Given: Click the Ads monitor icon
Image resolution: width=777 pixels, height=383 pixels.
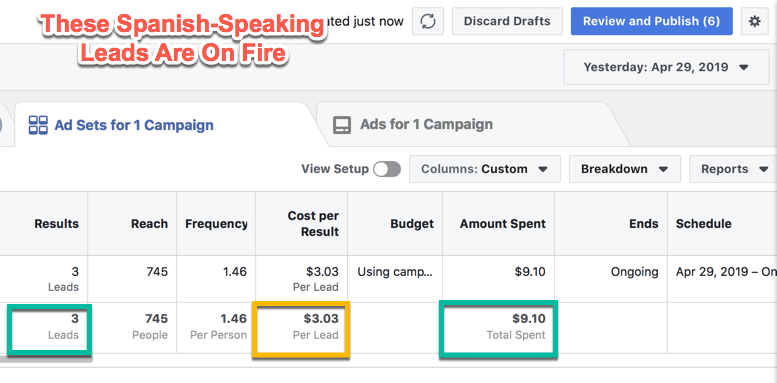Looking at the screenshot, I should (x=342, y=125).
